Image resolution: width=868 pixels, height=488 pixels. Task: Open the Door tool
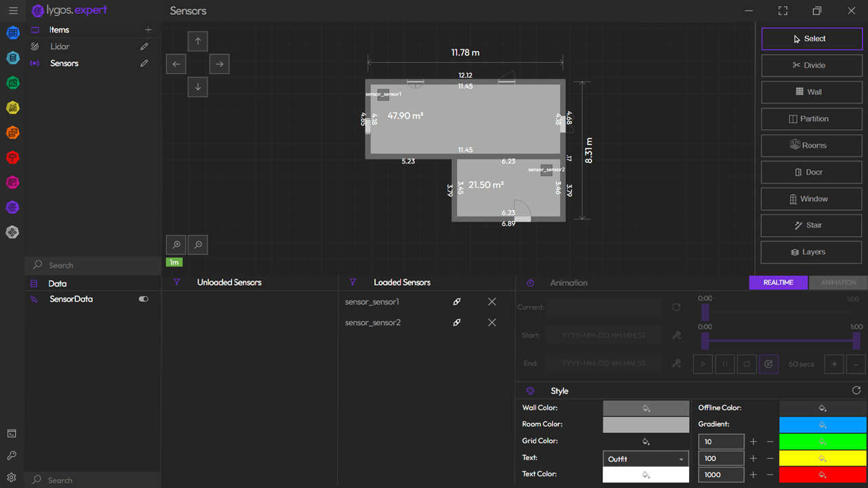point(811,171)
